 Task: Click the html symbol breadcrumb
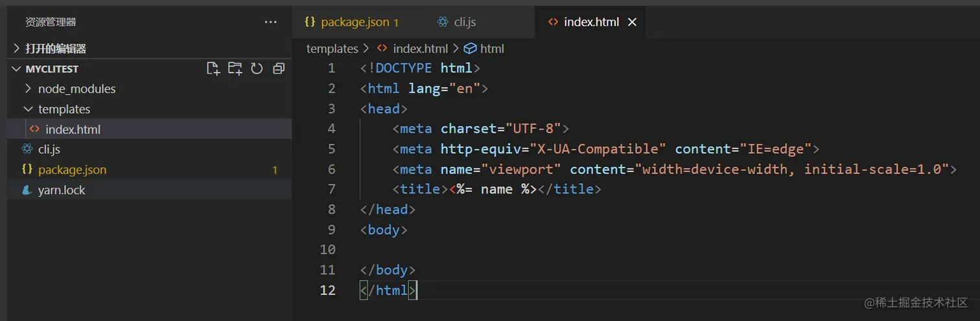coord(492,49)
